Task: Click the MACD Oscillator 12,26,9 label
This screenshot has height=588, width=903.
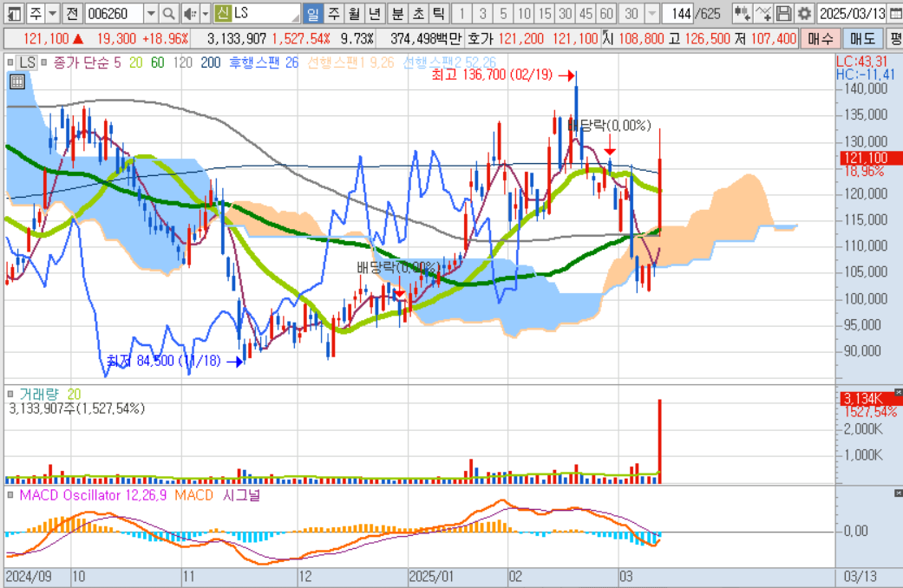Action: coord(94,495)
